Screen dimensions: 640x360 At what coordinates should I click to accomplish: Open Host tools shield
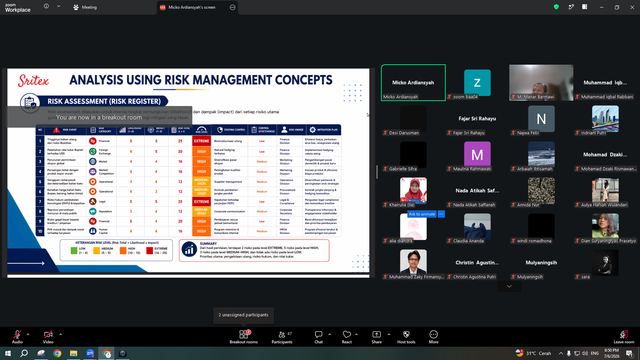click(406, 337)
